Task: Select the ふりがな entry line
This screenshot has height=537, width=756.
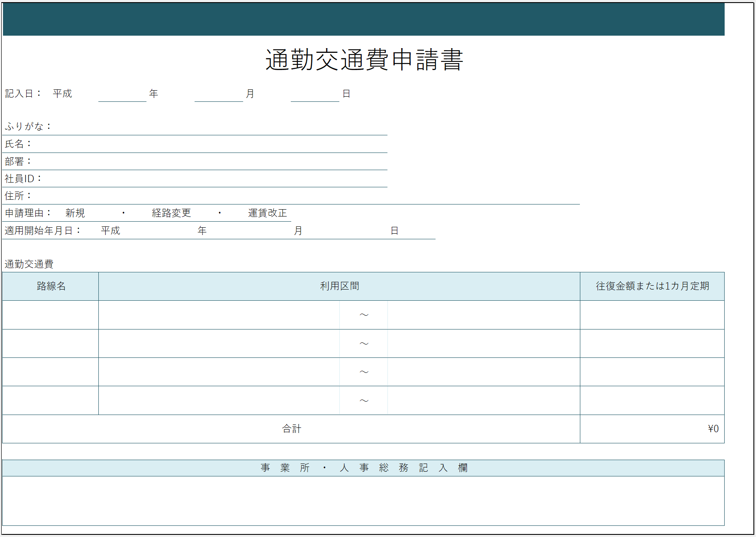Action: [x=219, y=127]
